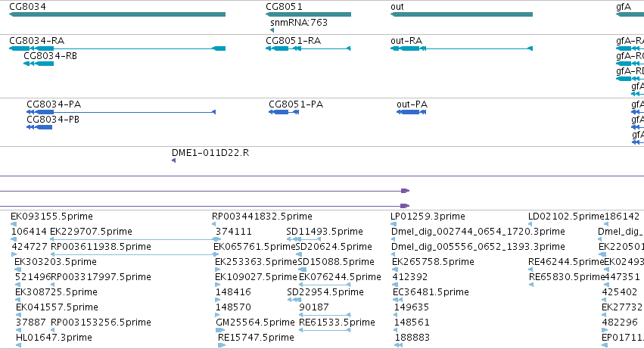Select the CG8034-PB protein feature
The width and height of the screenshot is (644, 349).
39,127
